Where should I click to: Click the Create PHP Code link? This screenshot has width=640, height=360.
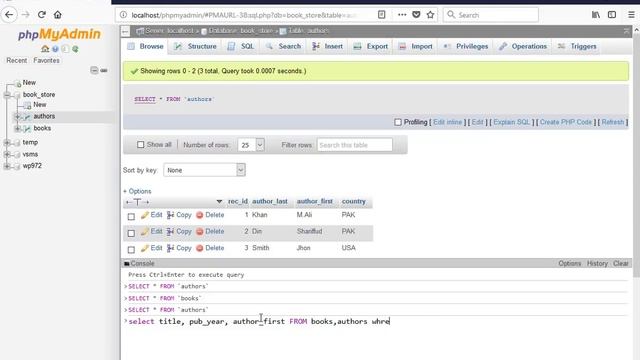[x=566, y=122]
